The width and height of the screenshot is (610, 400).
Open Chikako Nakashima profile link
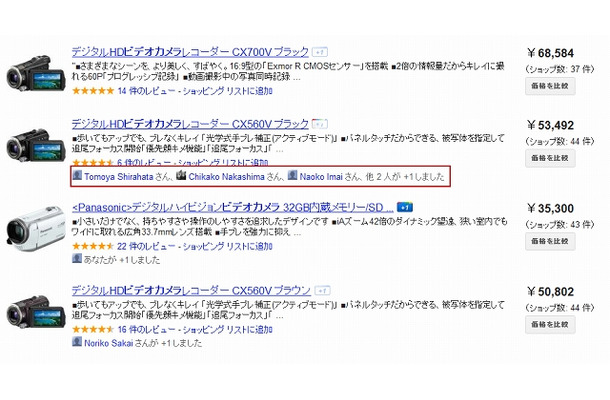[226, 177]
